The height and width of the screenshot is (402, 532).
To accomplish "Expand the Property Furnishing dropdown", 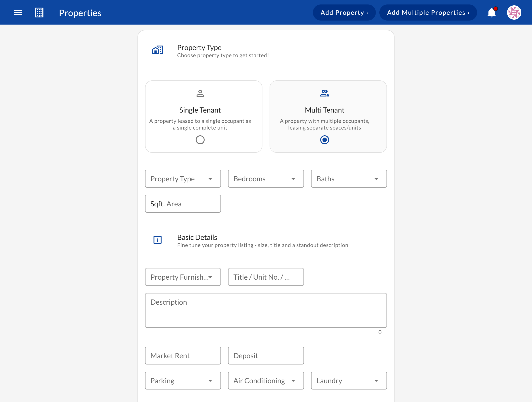I will pos(183,277).
